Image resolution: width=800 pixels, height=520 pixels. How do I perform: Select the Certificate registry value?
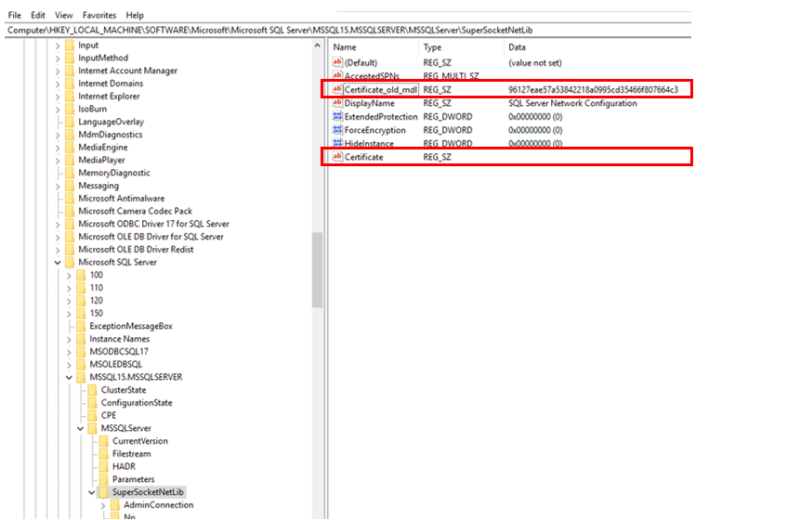click(x=365, y=157)
